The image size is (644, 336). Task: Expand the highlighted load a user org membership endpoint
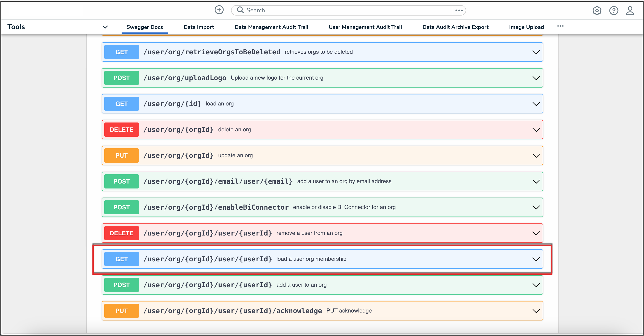536,259
